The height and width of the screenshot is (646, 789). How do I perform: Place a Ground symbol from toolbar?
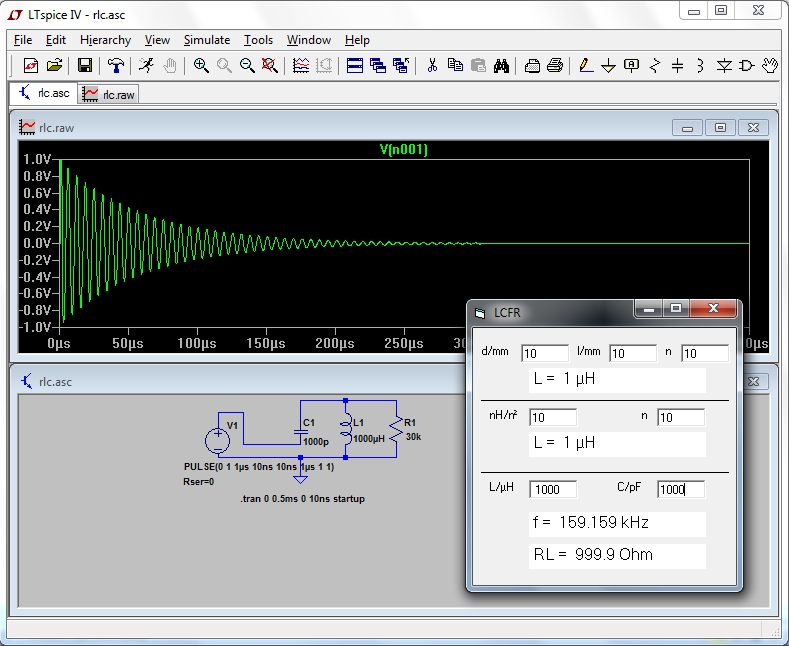pyautogui.click(x=608, y=66)
